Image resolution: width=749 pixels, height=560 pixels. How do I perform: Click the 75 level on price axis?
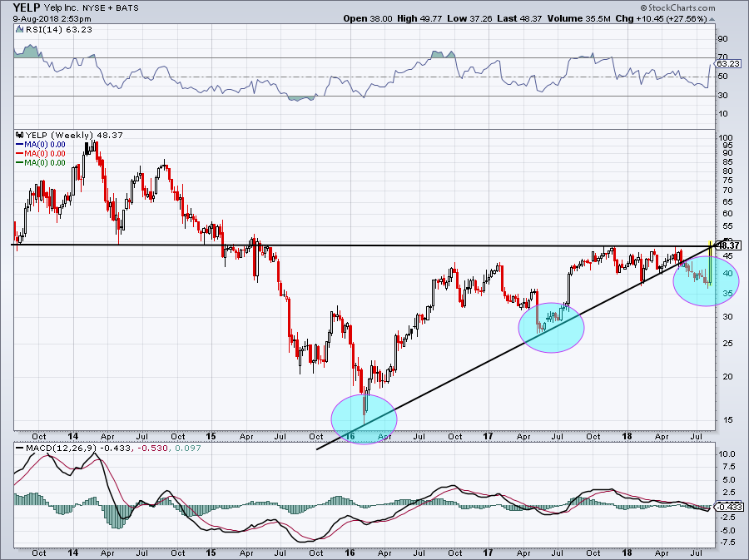727,180
